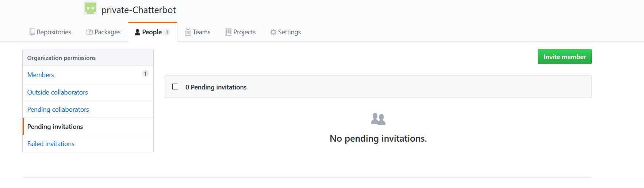Click the jersey icon beside Teams
Image resolution: width=644 pixels, height=188 pixels.
(188, 32)
